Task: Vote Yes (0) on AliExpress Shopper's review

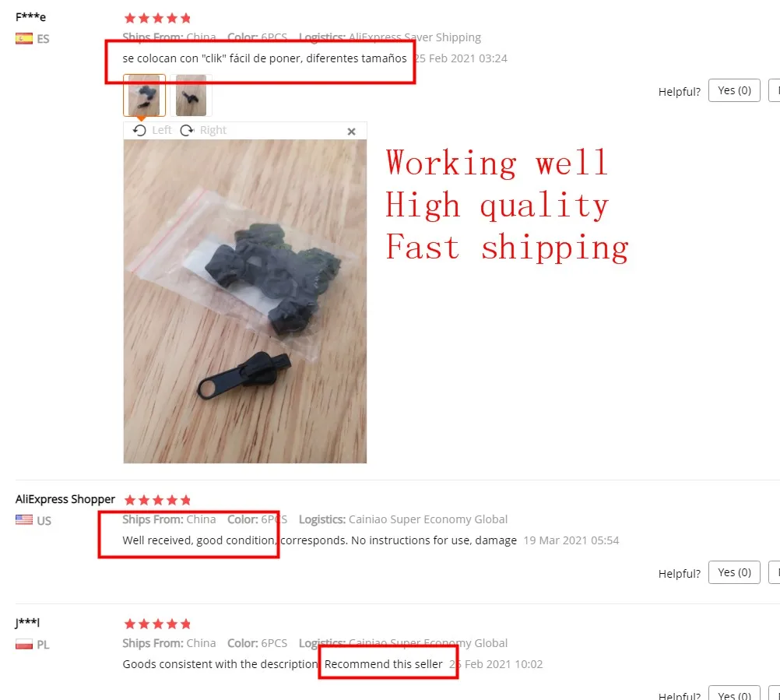Action: pyautogui.click(x=734, y=572)
